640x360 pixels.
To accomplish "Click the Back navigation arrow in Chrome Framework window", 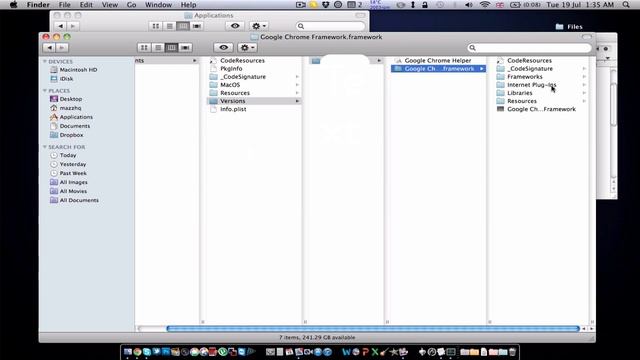I will coord(49,48).
